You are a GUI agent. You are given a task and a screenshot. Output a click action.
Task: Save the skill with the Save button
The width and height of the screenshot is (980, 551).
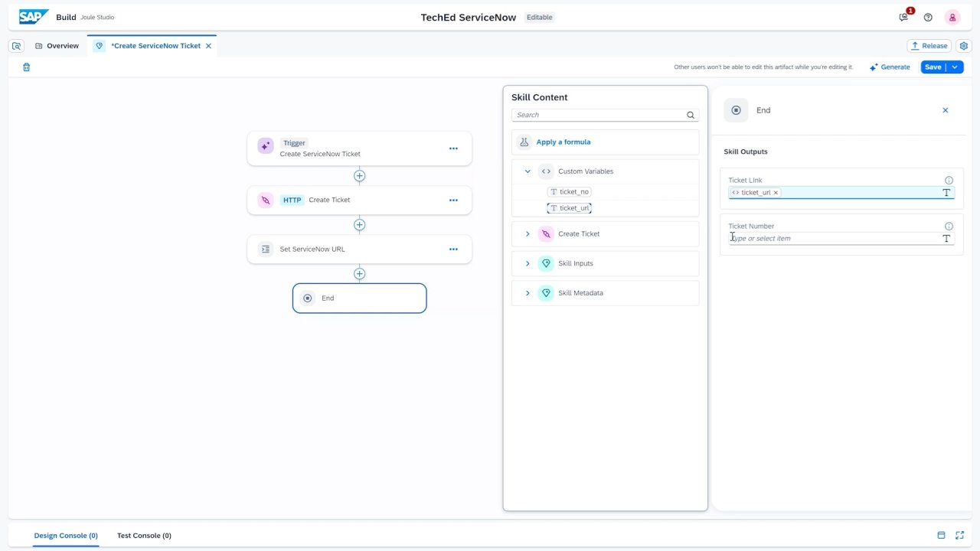pyautogui.click(x=933, y=67)
